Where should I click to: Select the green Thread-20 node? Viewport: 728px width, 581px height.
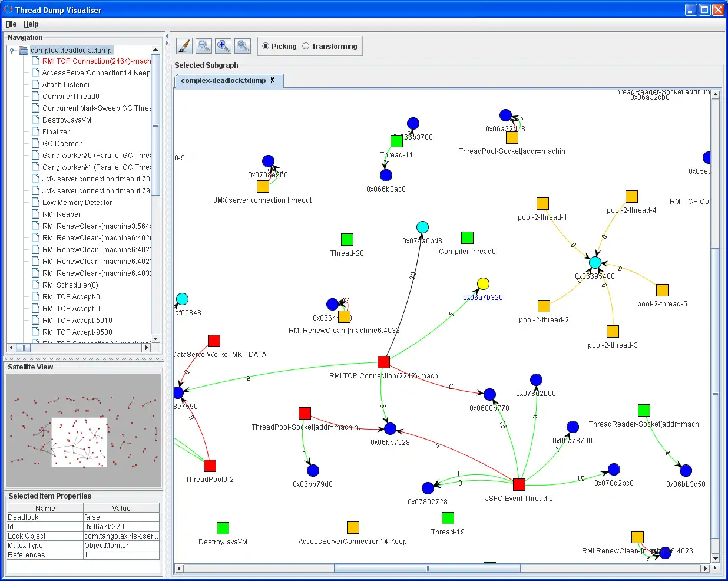347,239
